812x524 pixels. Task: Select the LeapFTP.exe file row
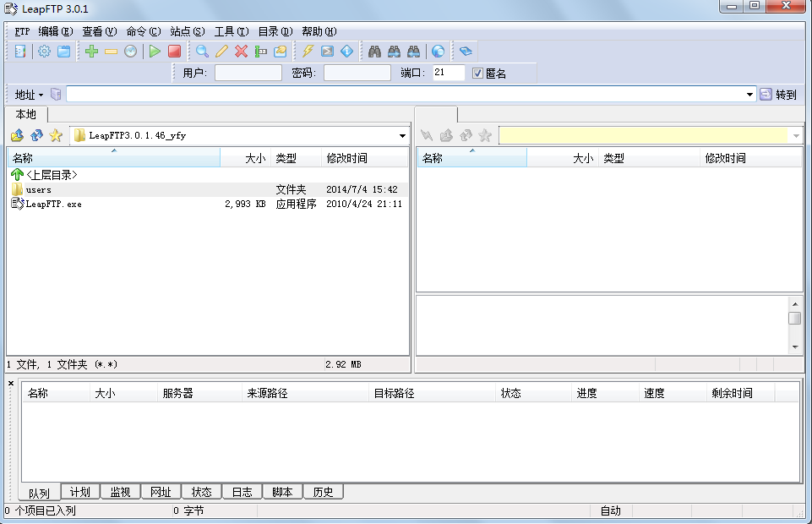(208, 204)
